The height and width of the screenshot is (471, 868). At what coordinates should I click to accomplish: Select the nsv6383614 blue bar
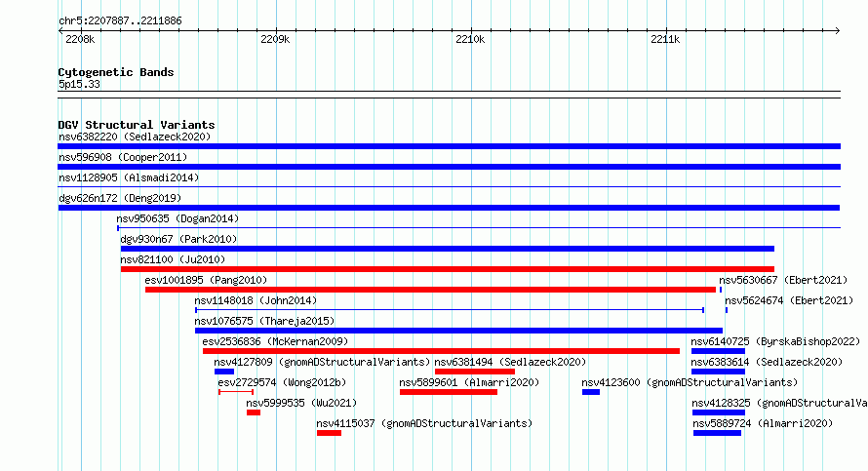pos(718,372)
